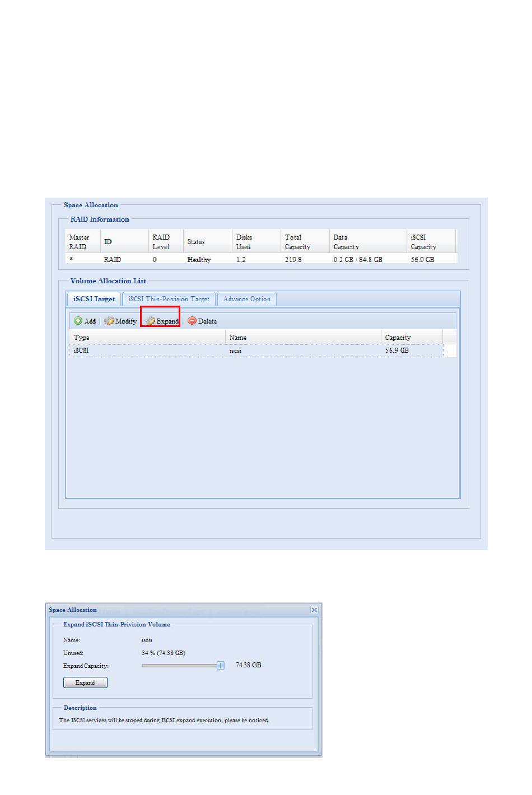The image size is (532, 795).
Task: Click the Type column header
Action: click(x=147, y=338)
